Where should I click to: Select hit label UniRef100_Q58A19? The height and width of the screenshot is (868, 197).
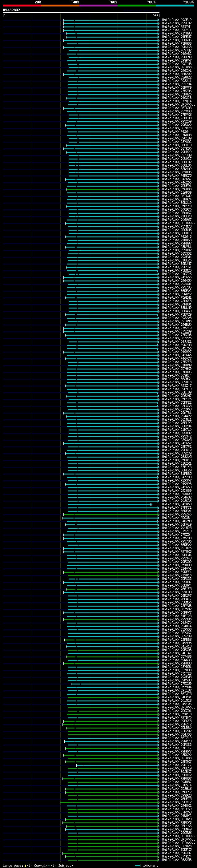pos(176,460)
